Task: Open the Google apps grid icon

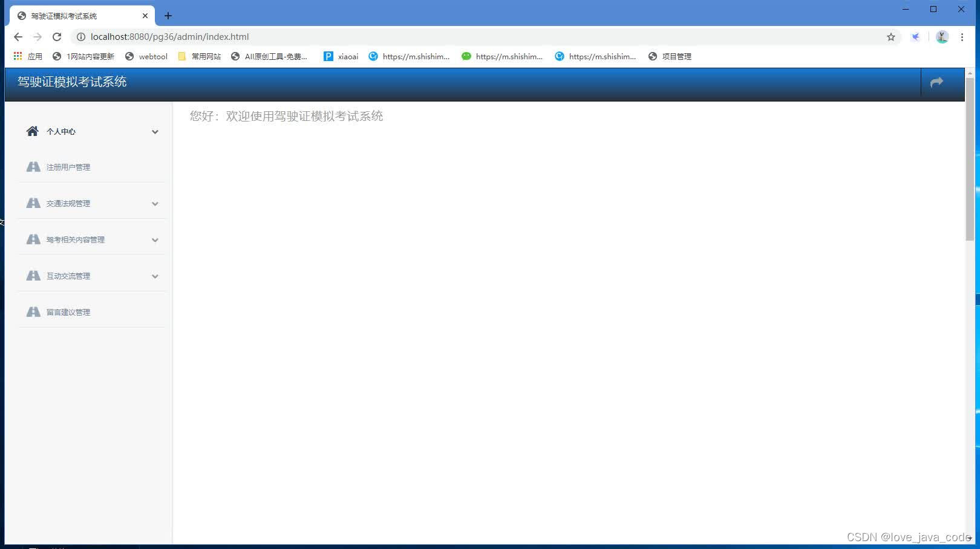Action: [x=17, y=56]
